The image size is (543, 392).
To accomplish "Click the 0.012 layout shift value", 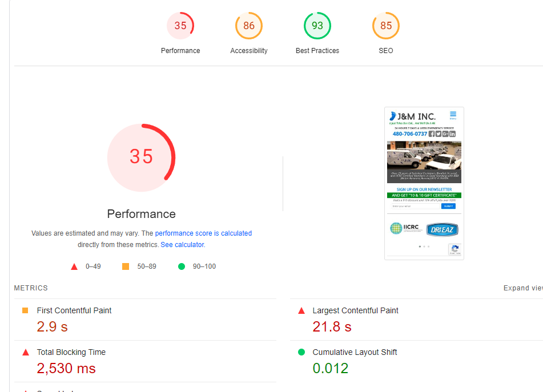I will click(x=331, y=368).
